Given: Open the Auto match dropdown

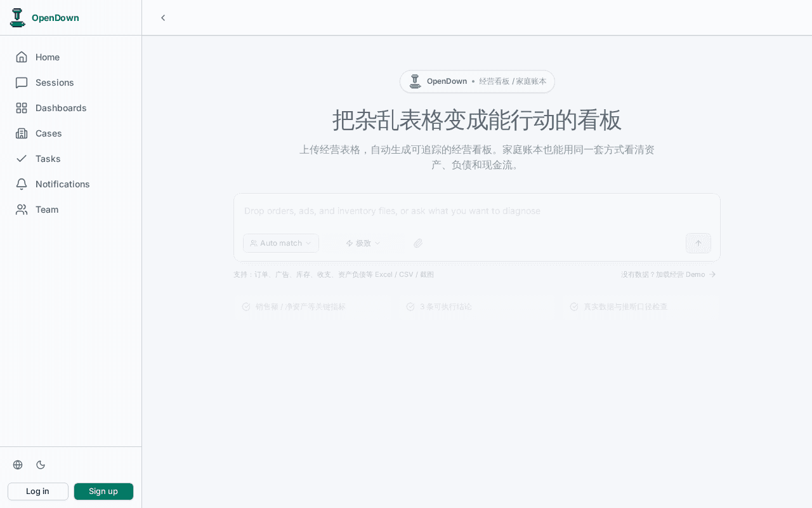Looking at the screenshot, I should click(x=281, y=243).
